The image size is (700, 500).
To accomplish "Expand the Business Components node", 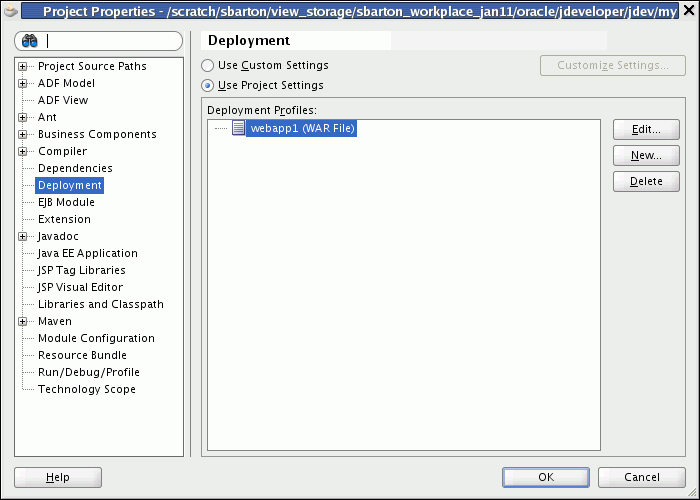I will click(22, 134).
